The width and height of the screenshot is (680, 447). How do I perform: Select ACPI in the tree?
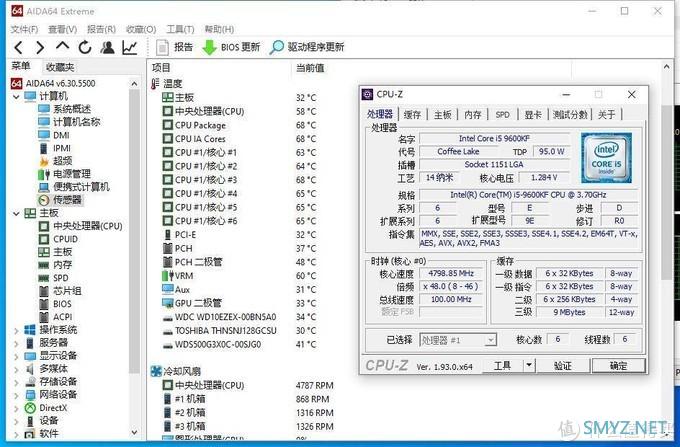56,317
